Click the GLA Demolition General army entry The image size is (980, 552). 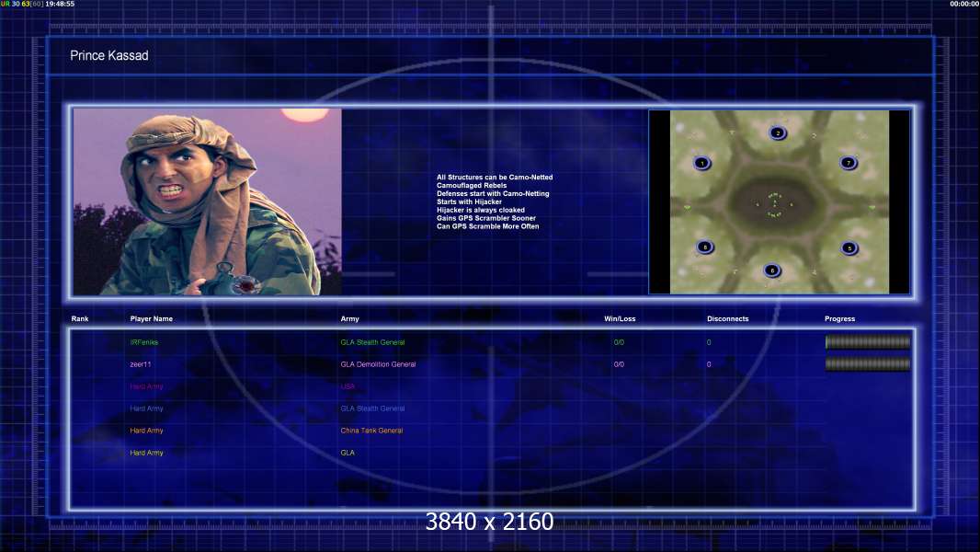click(378, 364)
